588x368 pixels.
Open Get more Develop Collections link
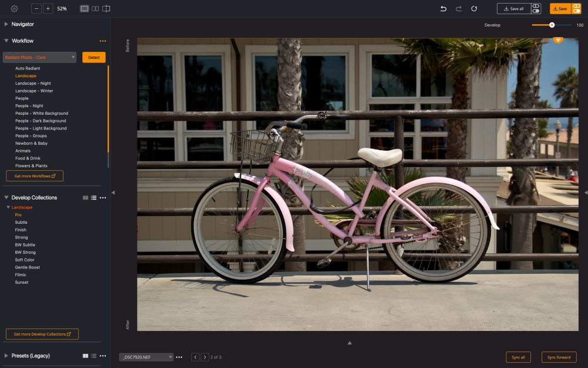[42, 334]
